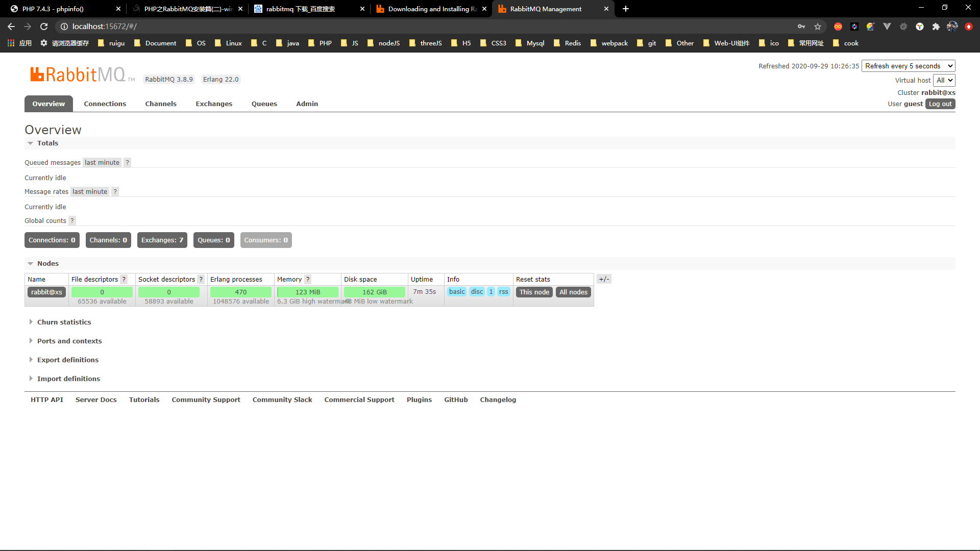980x551 pixels.
Task: Switch to the Channels tab
Action: (x=161, y=104)
